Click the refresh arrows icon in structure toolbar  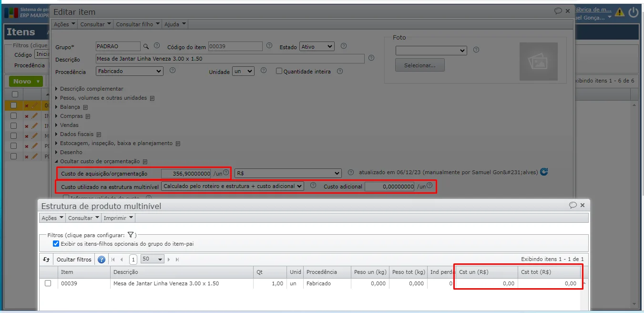pos(46,259)
